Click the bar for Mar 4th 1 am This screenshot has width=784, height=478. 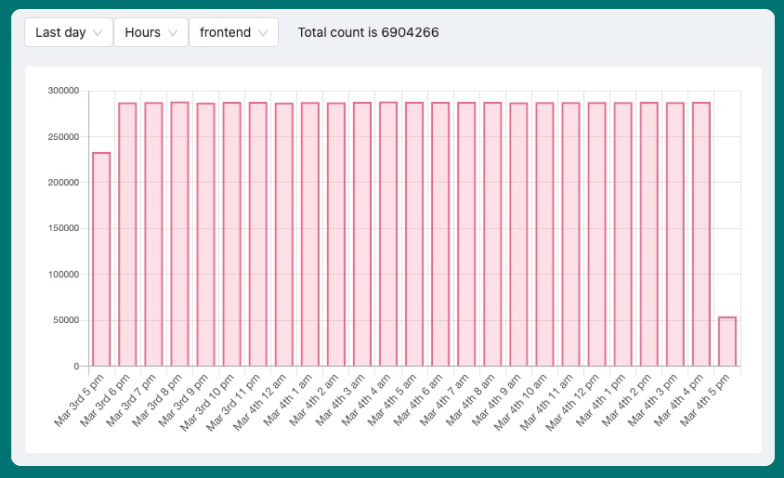[310, 234]
